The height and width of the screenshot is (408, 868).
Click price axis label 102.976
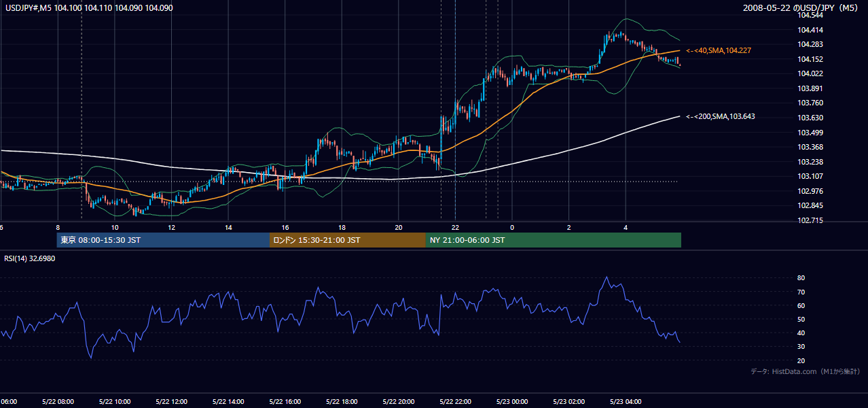coord(811,191)
